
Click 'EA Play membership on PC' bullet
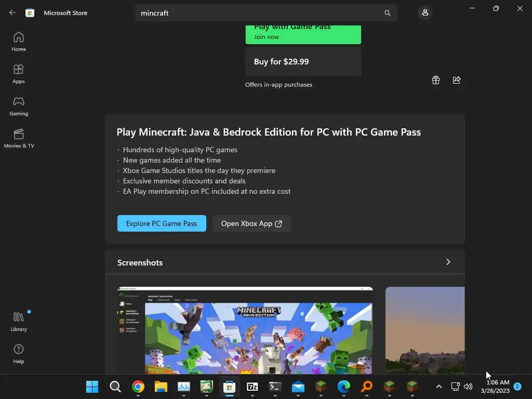[x=207, y=191]
